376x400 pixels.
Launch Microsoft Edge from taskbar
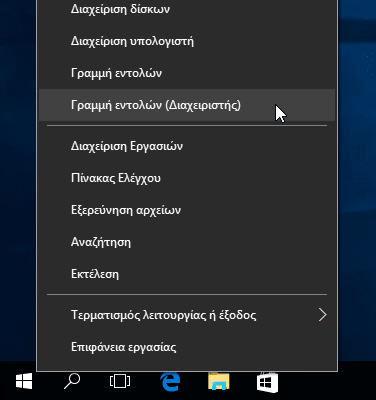pyautogui.click(x=170, y=381)
